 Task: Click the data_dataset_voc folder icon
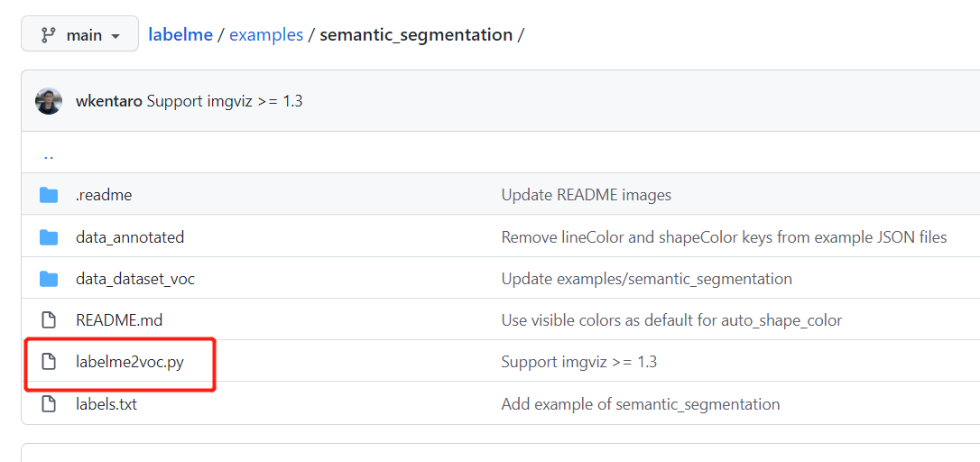(49, 279)
